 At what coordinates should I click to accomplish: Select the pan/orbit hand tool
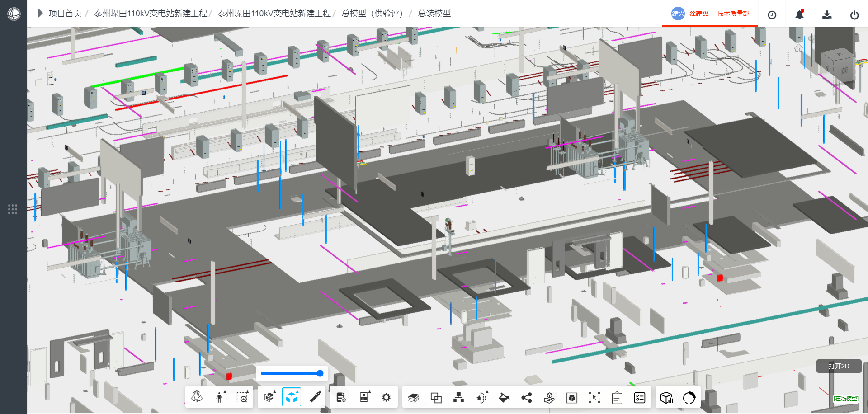coord(197,397)
